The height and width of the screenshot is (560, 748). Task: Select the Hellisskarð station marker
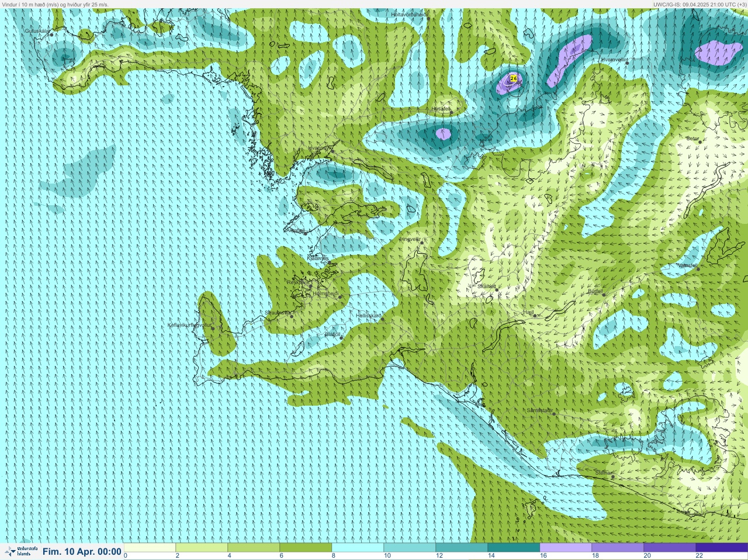click(x=382, y=319)
